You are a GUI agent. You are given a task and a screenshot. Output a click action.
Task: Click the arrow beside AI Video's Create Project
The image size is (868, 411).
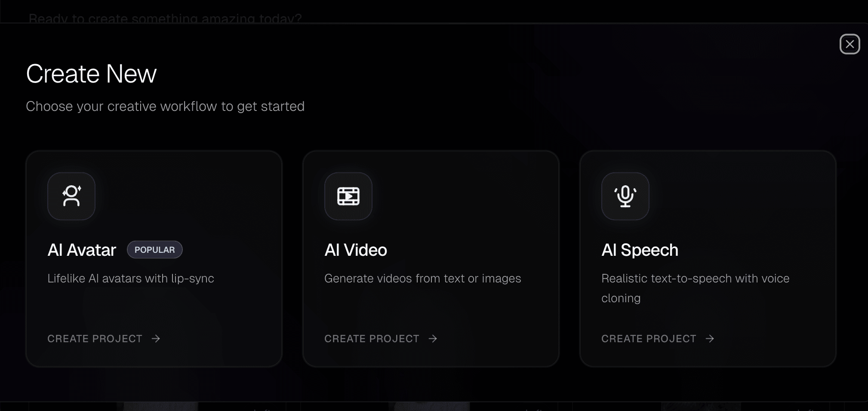(x=432, y=339)
